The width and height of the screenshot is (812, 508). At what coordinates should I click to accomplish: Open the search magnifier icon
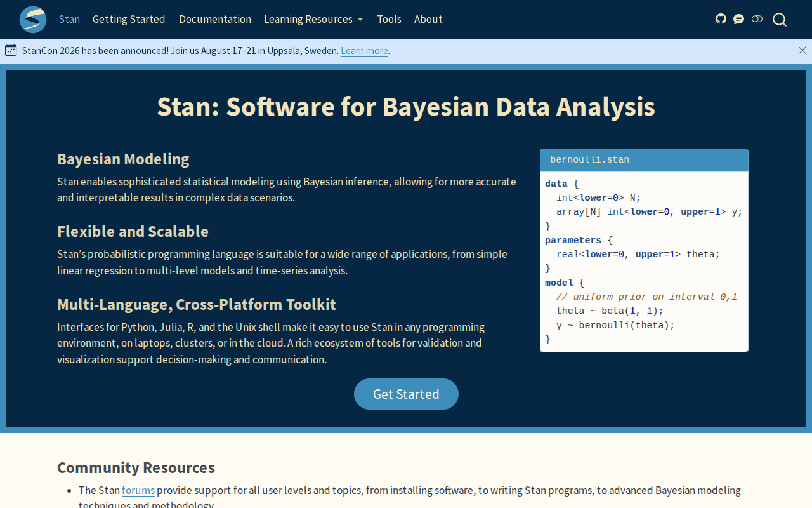pyautogui.click(x=780, y=20)
